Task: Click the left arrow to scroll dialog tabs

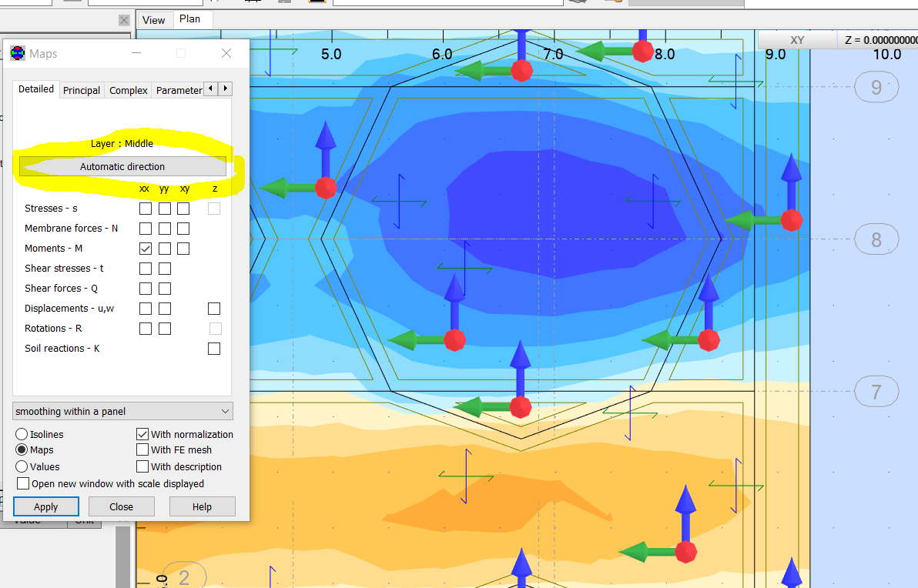Action: point(211,89)
